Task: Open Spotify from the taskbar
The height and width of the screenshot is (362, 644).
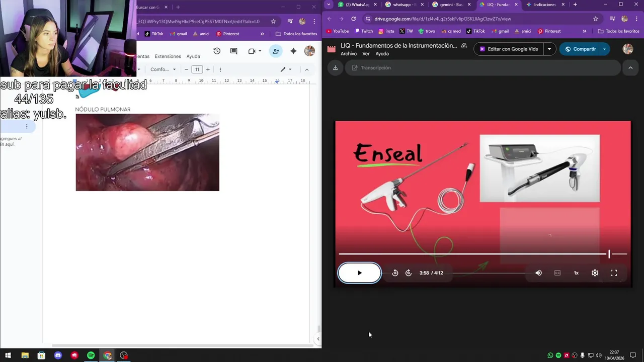Action: (x=91, y=355)
